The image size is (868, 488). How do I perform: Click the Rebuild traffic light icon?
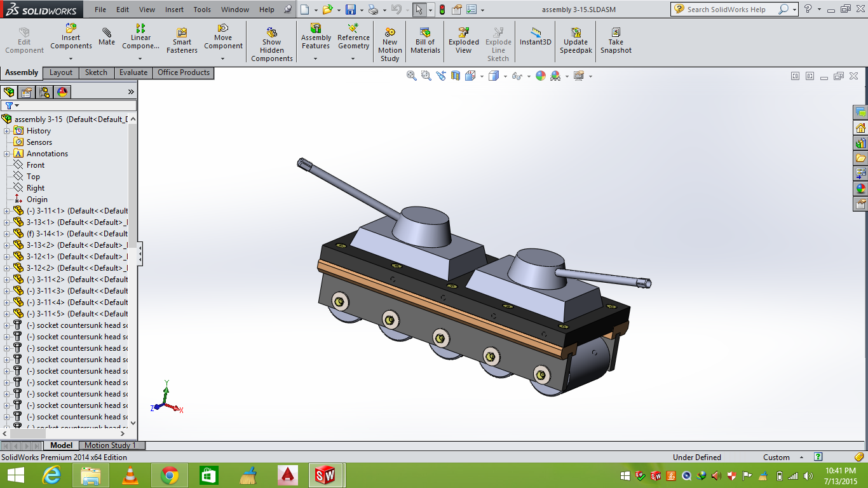[x=442, y=10]
